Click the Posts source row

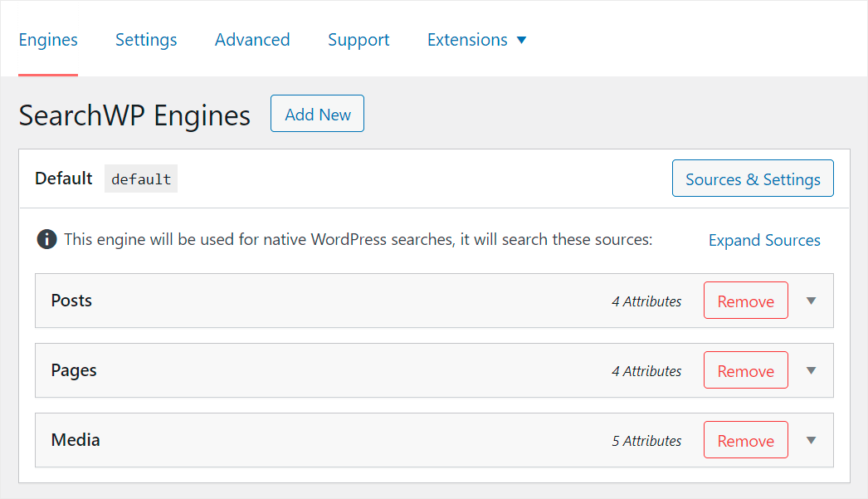[332, 301]
